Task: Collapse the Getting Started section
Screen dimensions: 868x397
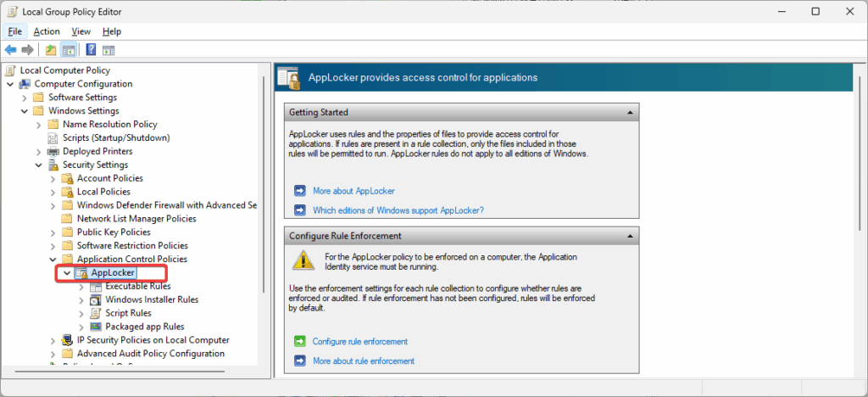Action: [x=630, y=113]
